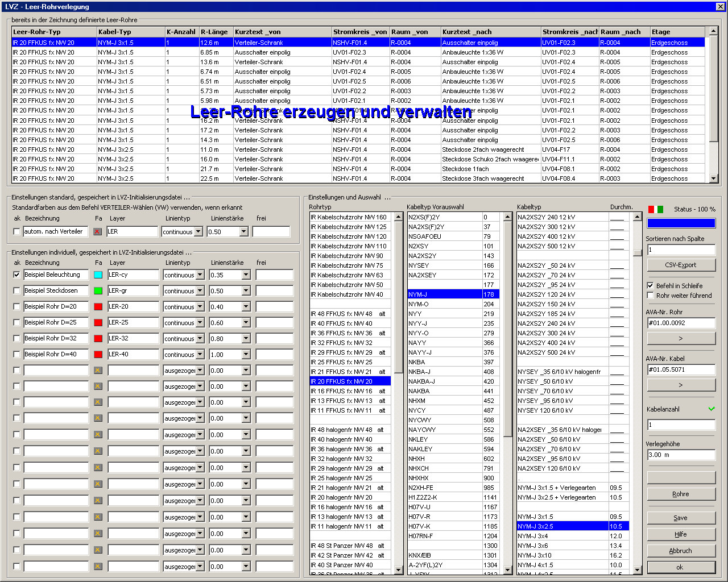
Task: Click the red X color icon for autom. nach Verteiler
Action: (x=98, y=232)
